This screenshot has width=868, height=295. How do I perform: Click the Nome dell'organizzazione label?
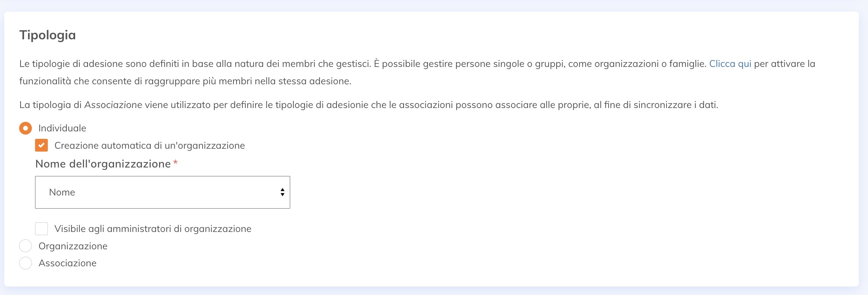pos(102,164)
